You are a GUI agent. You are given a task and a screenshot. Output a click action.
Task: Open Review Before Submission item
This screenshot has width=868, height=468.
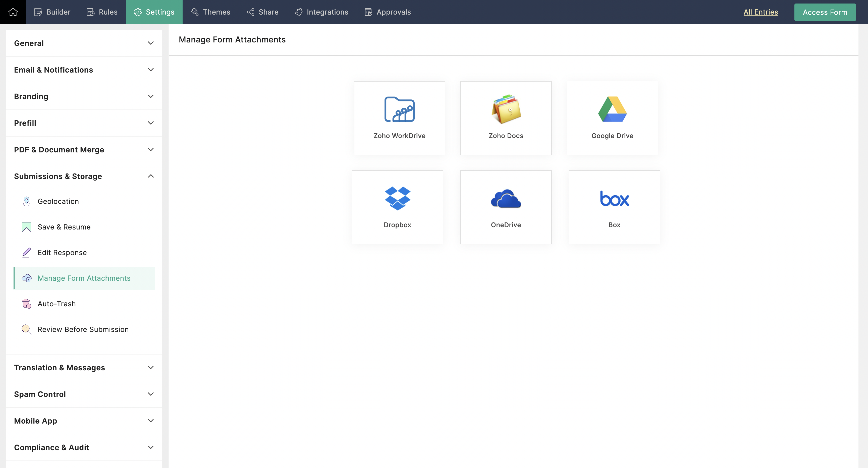[83, 329]
